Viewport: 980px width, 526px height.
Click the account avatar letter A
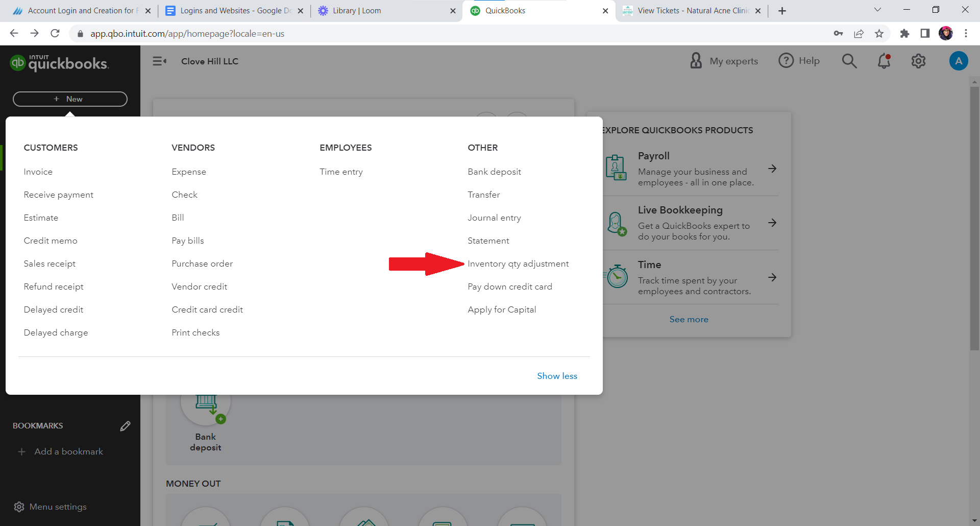tap(959, 61)
